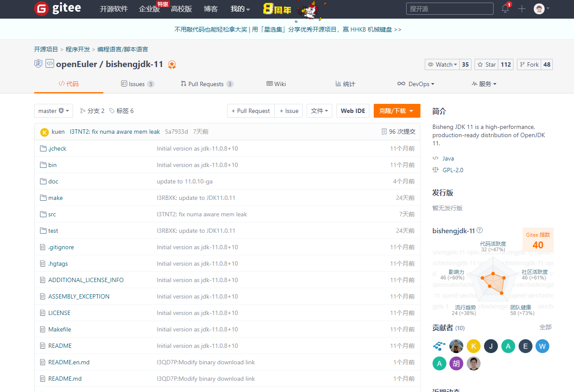Expand the Watch dropdown
The width and height of the screenshot is (574, 392).
coord(442,64)
